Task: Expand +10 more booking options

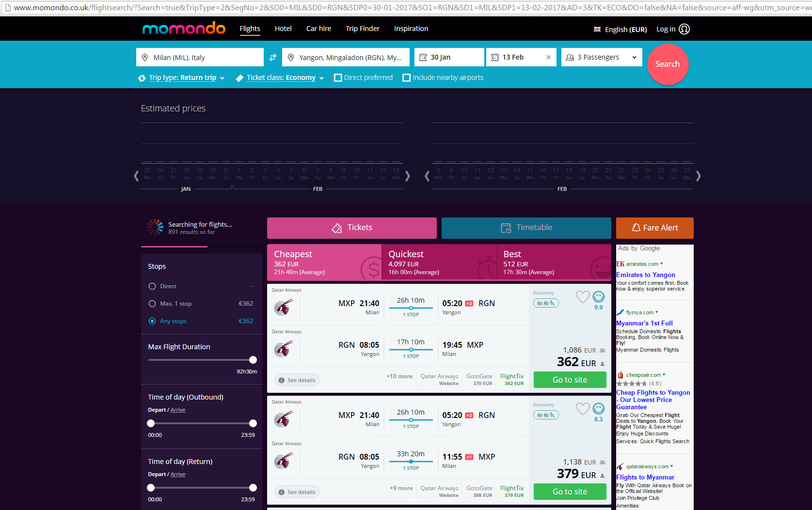Action: coord(399,376)
